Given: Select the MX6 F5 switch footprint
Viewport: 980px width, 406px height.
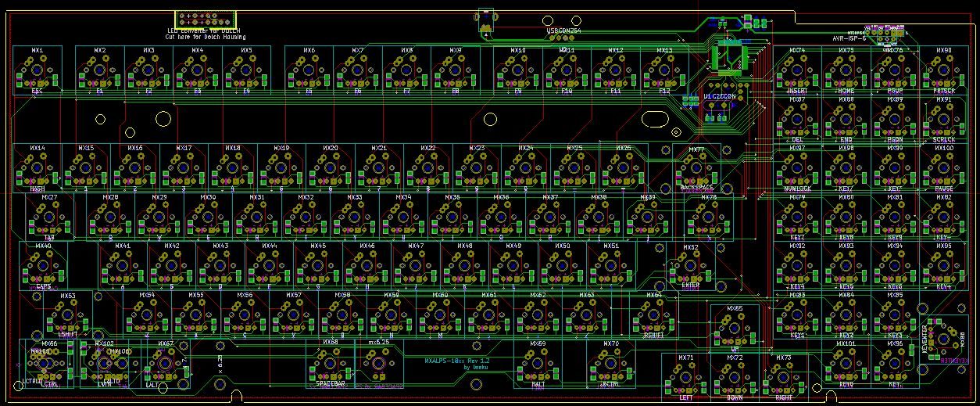Looking at the screenshot, I should click(x=309, y=70).
